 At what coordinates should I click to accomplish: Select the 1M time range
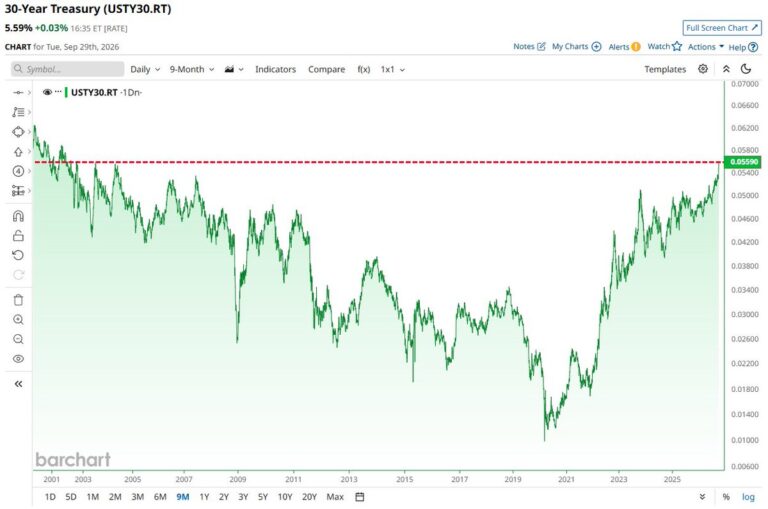pos(93,497)
